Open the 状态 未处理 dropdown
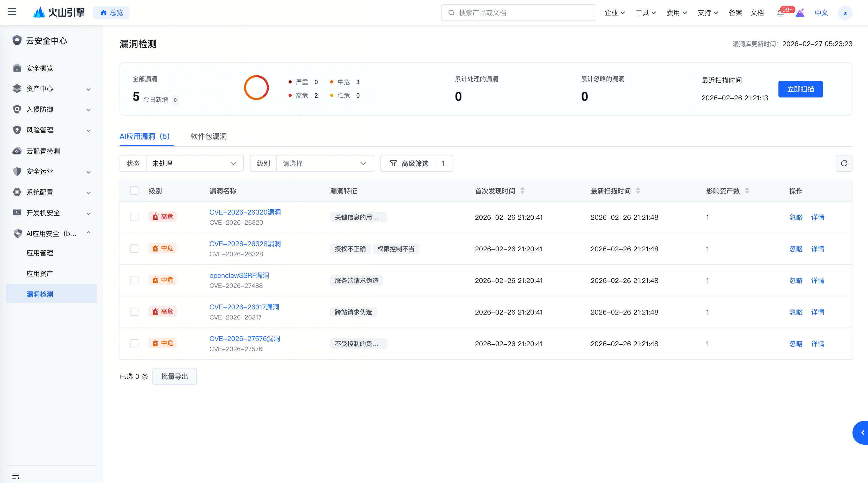Viewport: 868px width, 483px height. (x=194, y=163)
